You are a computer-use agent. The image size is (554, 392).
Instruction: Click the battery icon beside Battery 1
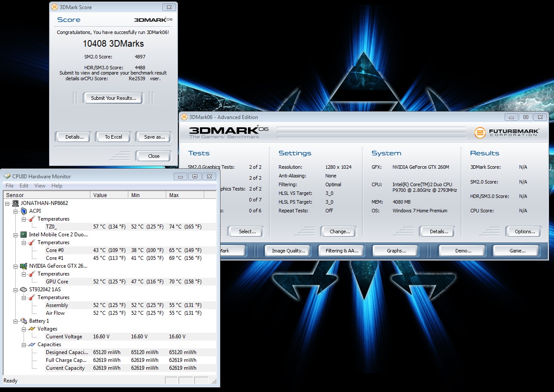coord(24,321)
